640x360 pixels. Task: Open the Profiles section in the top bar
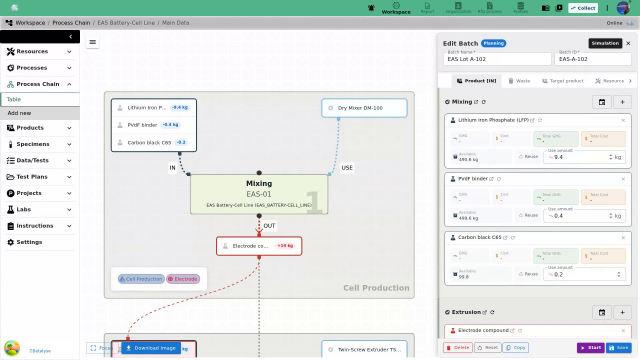(520, 8)
